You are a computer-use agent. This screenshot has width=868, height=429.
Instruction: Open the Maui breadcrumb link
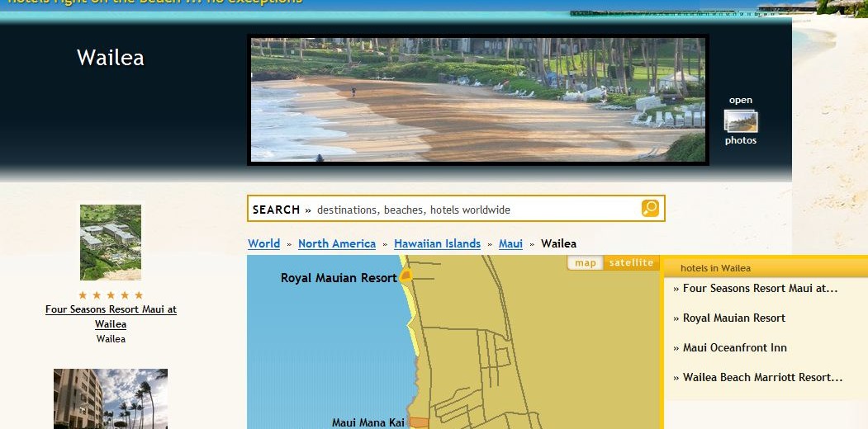510,243
